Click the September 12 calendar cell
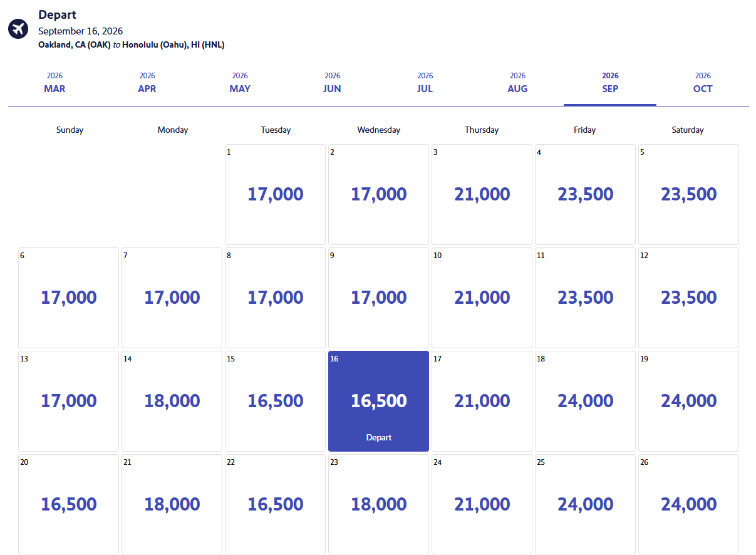This screenshot has height=555, width=756. tap(688, 297)
